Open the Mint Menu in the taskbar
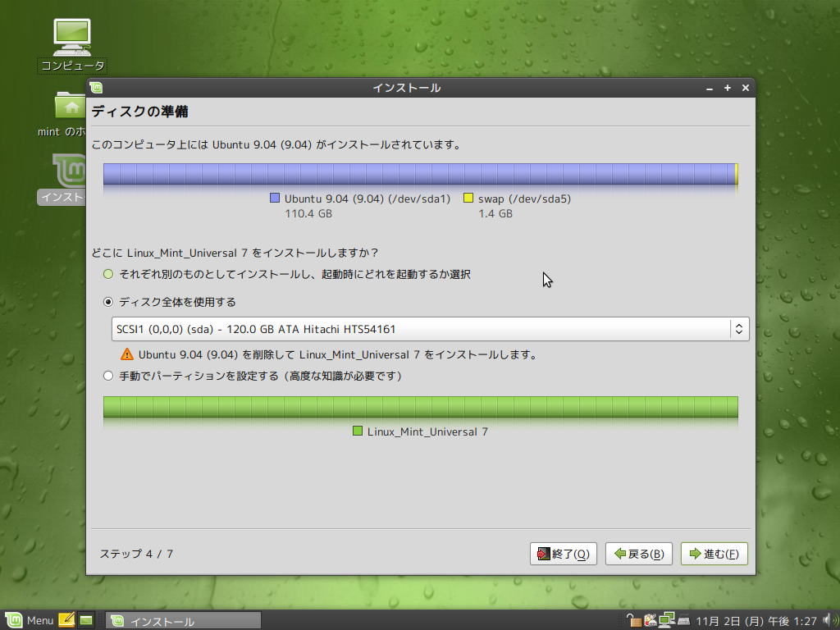Image resolution: width=840 pixels, height=630 pixels. 30,620
